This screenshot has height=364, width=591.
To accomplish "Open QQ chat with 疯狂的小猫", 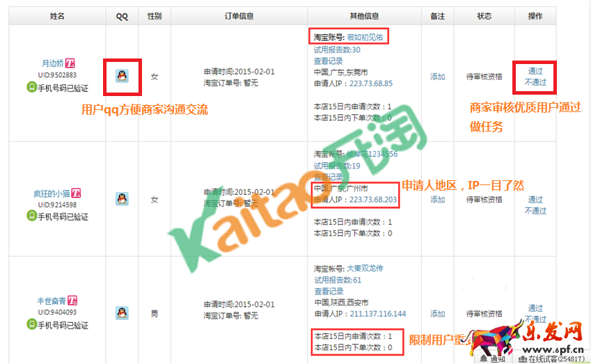I will (x=122, y=199).
